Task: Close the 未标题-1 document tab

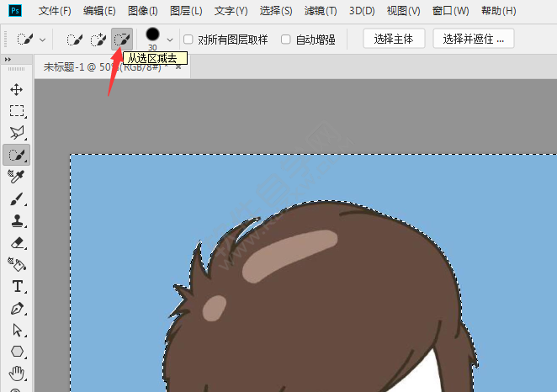Action: click(x=178, y=66)
